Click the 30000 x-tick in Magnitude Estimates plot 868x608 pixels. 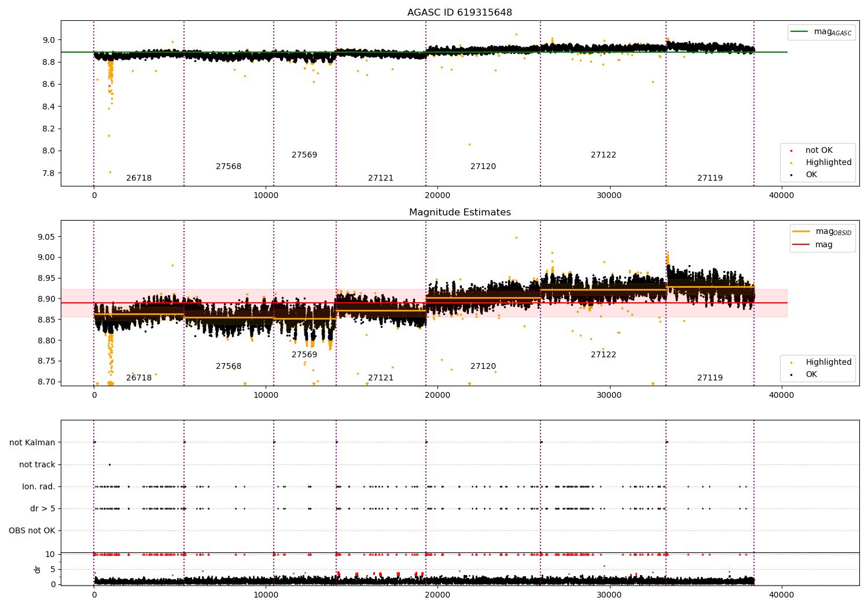click(609, 395)
